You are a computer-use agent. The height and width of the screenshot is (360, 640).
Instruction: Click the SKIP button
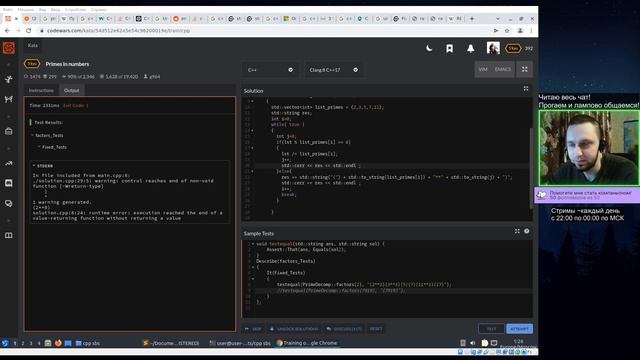click(253, 329)
